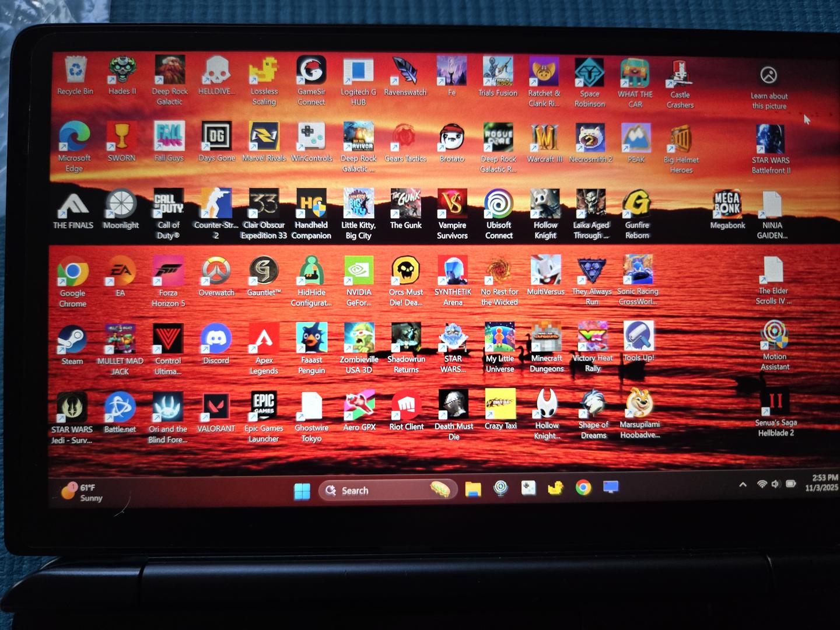This screenshot has height=630, width=840.
Task: Click the Epic Games Launcher icon
Action: [264, 405]
